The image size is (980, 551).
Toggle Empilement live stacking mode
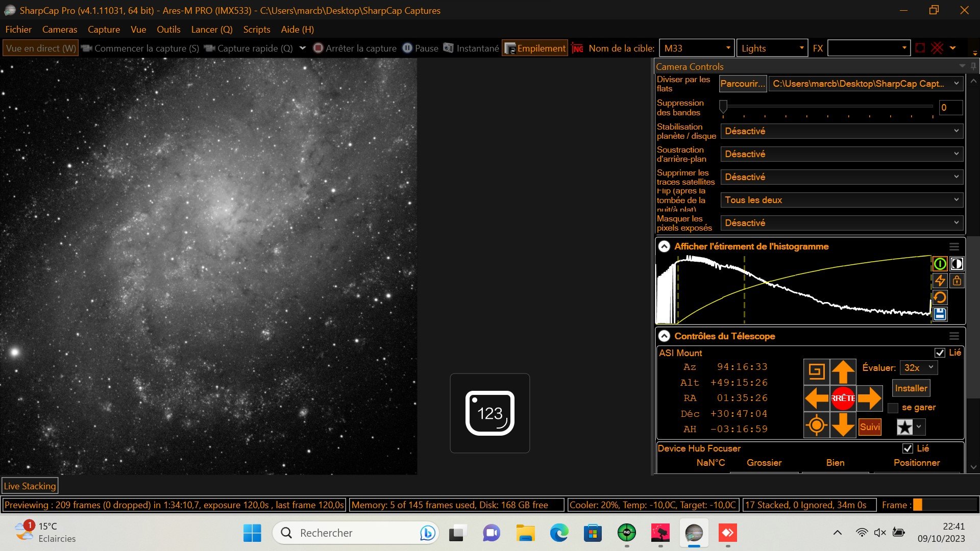click(x=535, y=48)
